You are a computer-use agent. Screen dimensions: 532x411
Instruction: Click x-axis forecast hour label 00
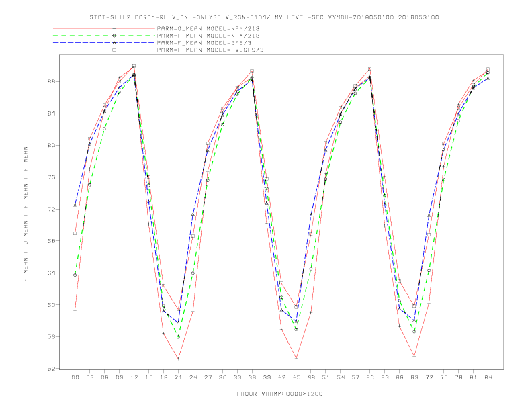click(x=75, y=377)
